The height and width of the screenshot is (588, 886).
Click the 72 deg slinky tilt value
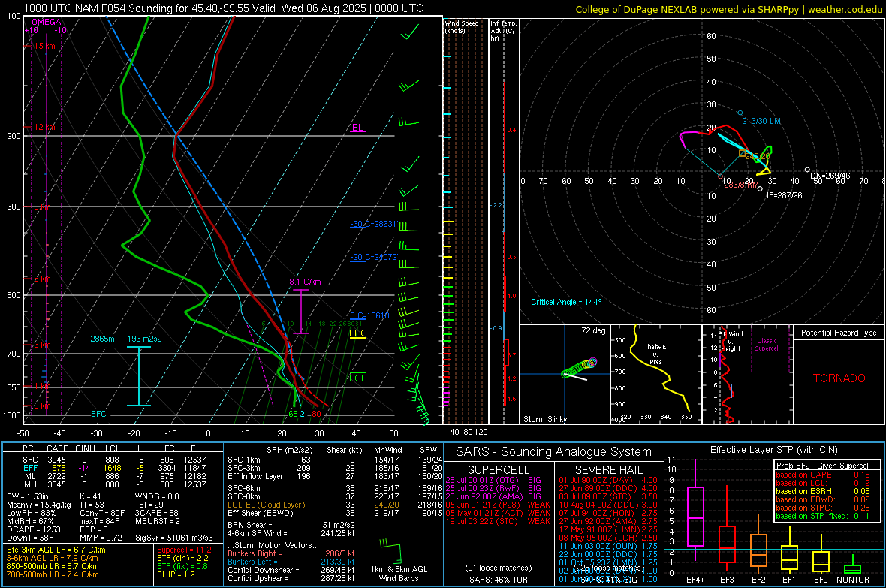tap(593, 330)
